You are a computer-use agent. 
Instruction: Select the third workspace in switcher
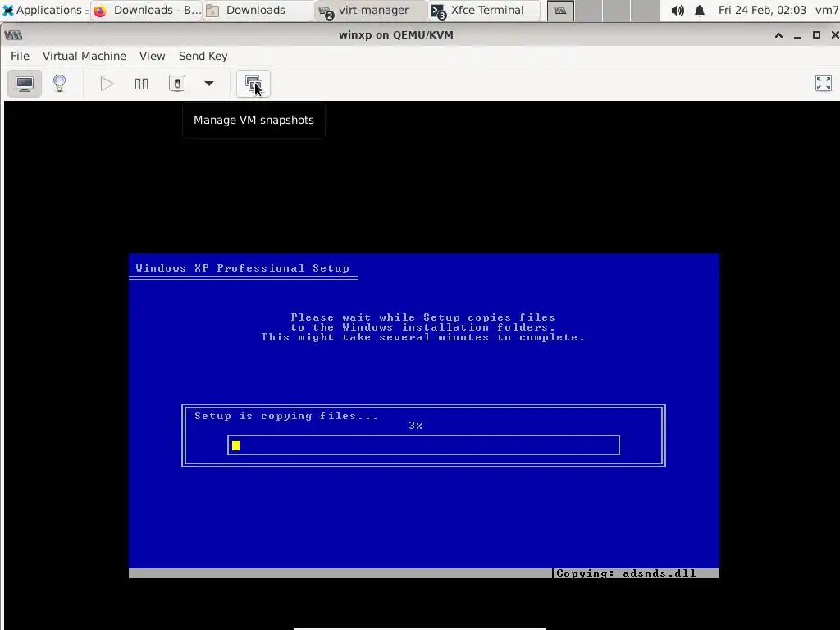coord(616,11)
